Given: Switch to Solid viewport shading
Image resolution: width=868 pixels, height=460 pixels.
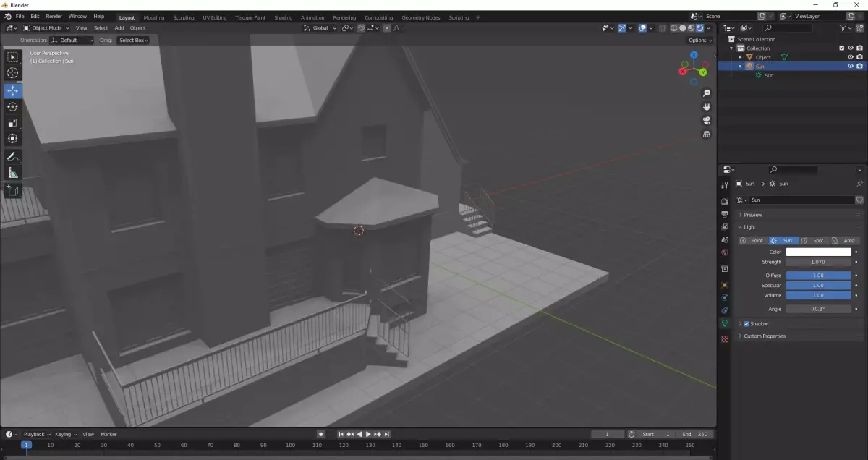Looking at the screenshot, I should tap(682, 28).
